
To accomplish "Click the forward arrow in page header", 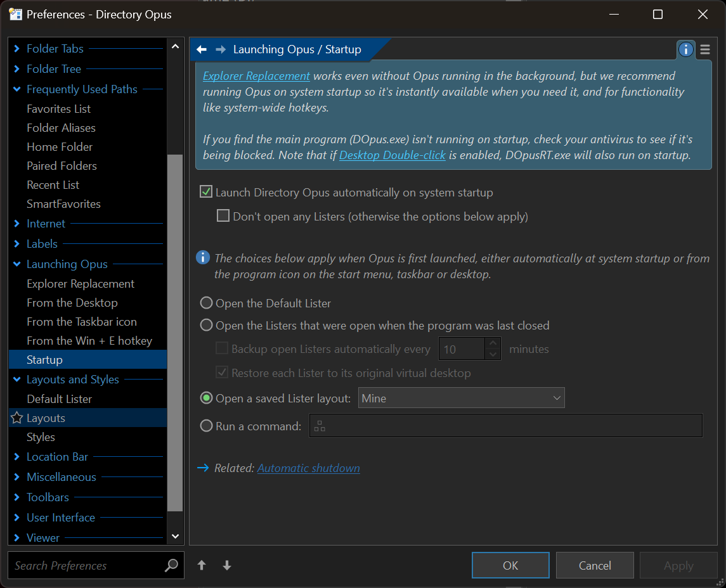I will click(221, 49).
